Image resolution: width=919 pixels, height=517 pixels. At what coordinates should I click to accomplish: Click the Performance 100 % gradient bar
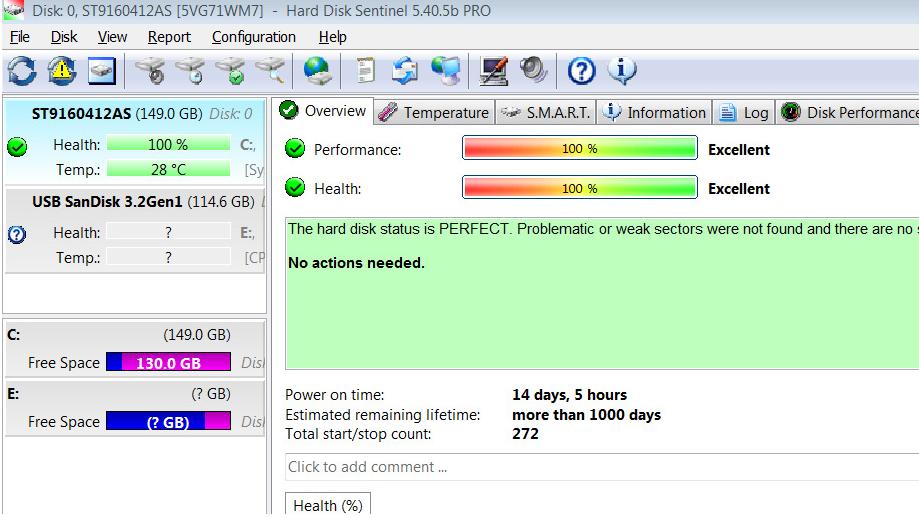click(x=580, y=148)
